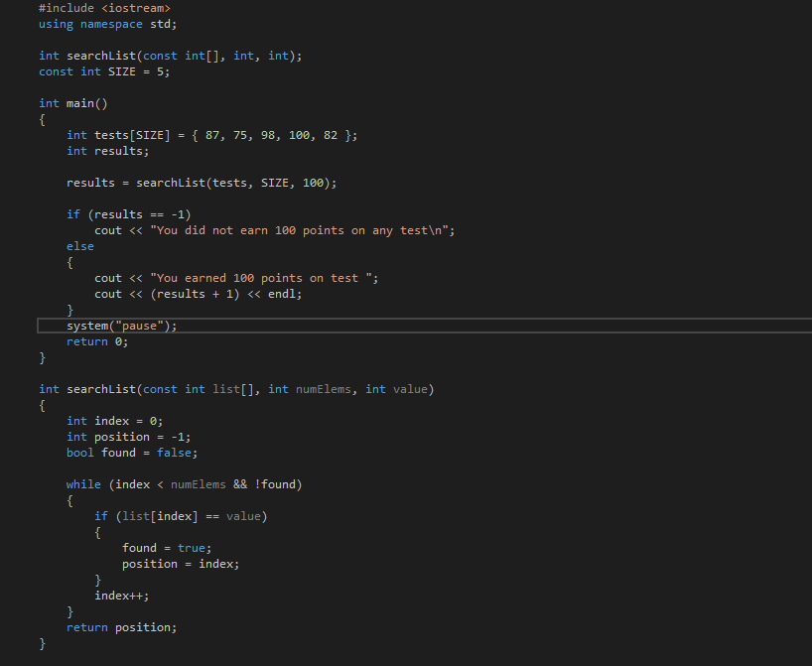
Task: Click the 'You earned 100 points' string
Action: pos(248,277)
